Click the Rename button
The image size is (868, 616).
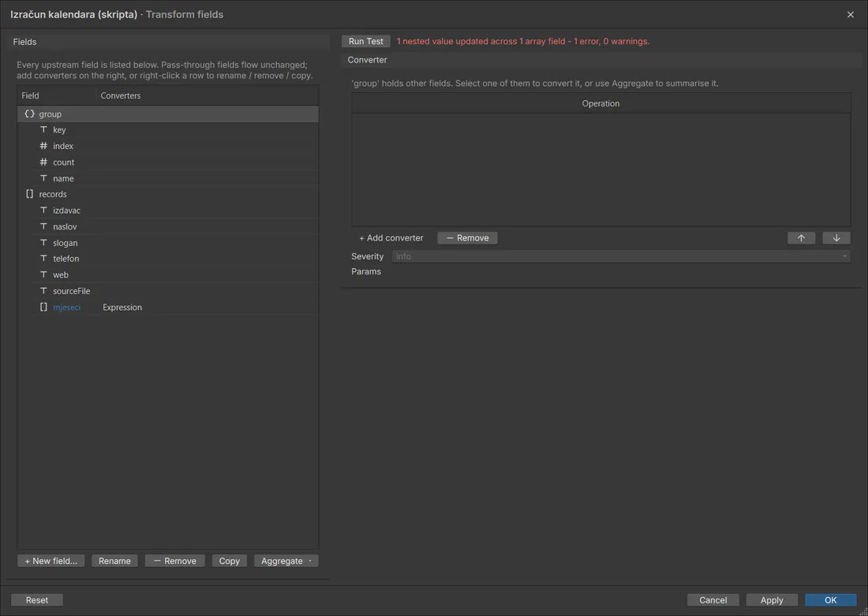click(x=114, y=561)
